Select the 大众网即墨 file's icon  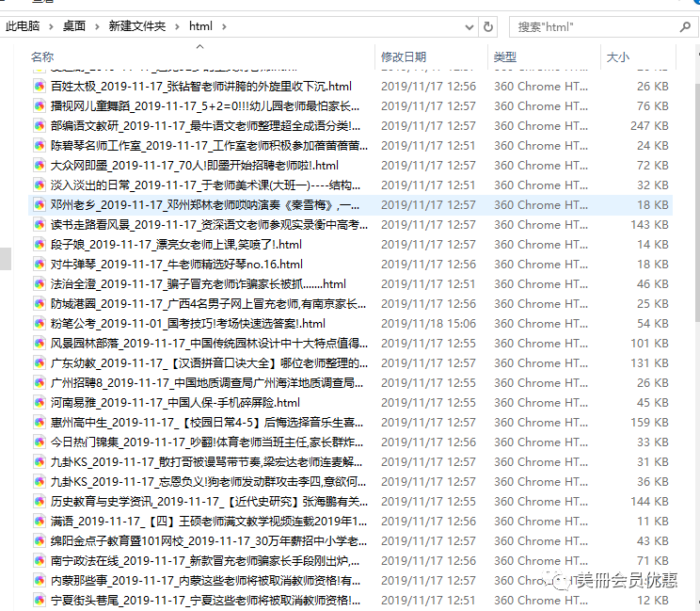pyautogui.click(x=40, y=166)
